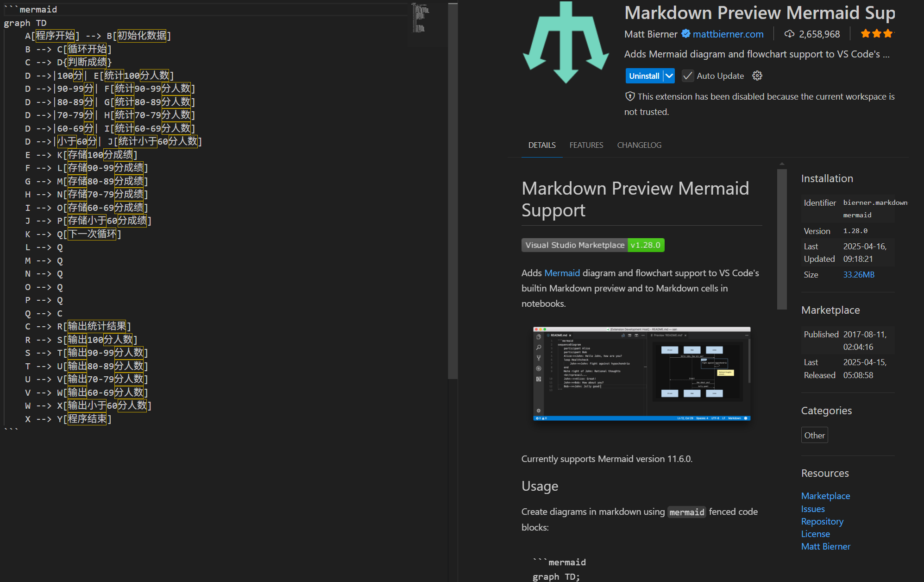Switch to the FEATURES tab

point(586,145)
